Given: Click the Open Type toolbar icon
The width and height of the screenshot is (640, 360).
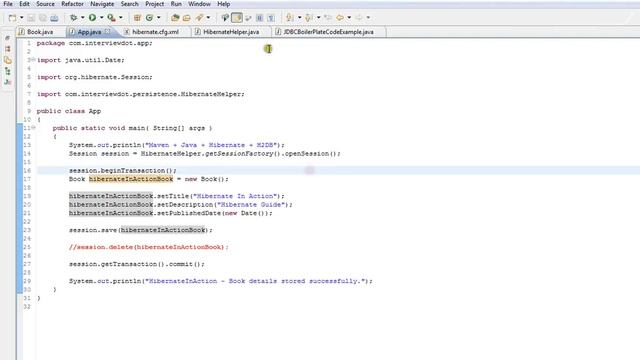Looking at the screenshot, I should point(175,18).
